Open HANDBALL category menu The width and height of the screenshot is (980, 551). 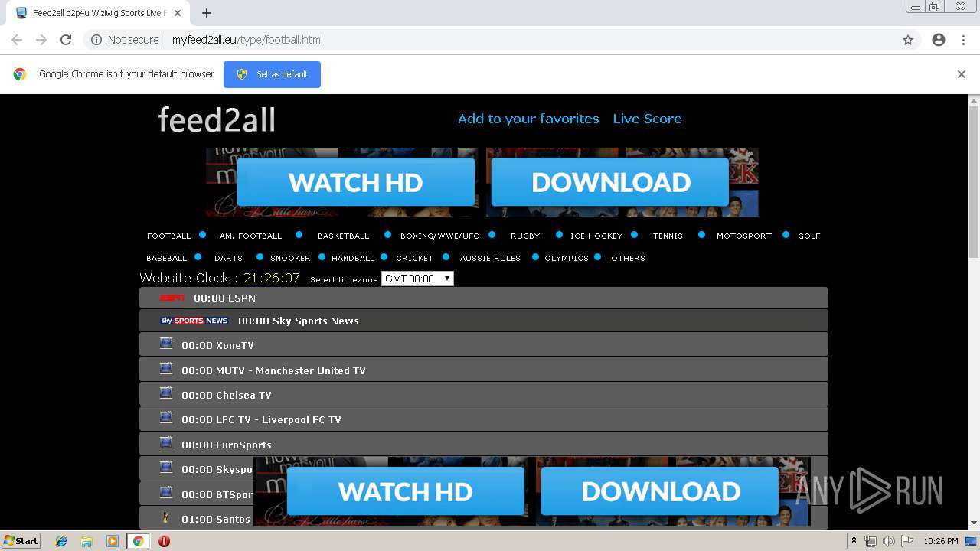coord(353,258)
